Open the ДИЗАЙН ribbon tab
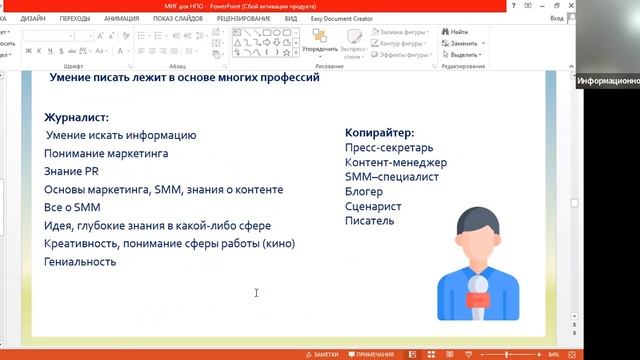640x360 pixels. pos(33,19)
